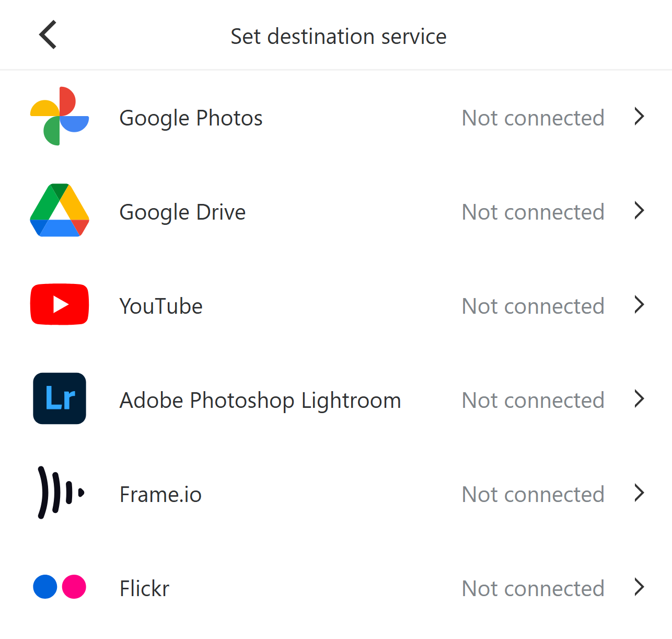Select the Google Drive list item
Viewport: 672px width, 639px height.
182,212
